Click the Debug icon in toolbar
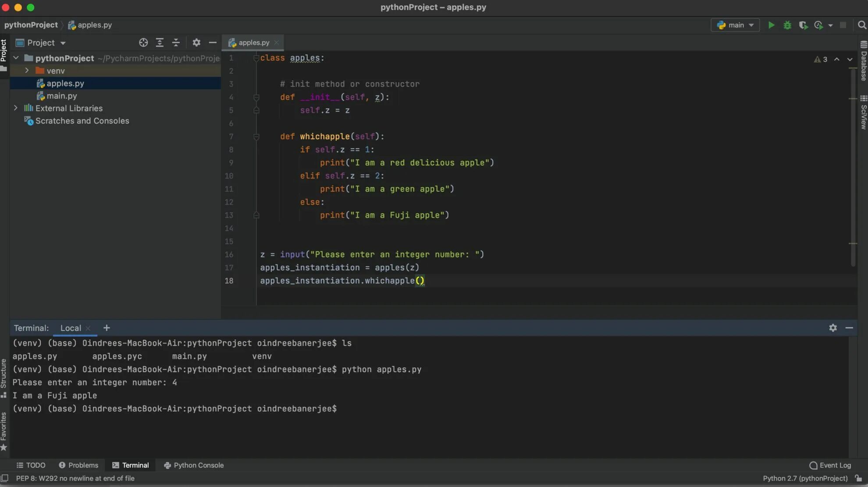 [x=786, y=25]
